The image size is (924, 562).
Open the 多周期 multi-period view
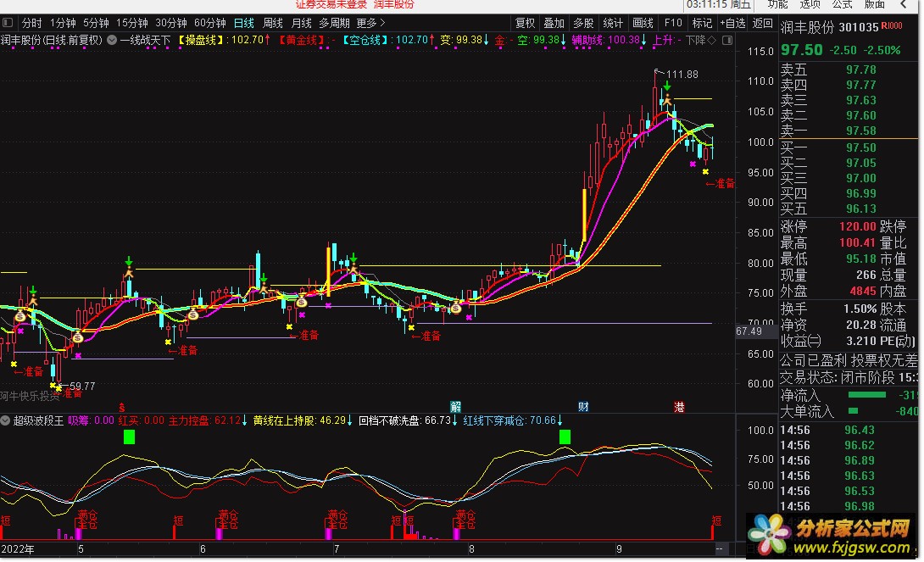[x=334, y=23]
